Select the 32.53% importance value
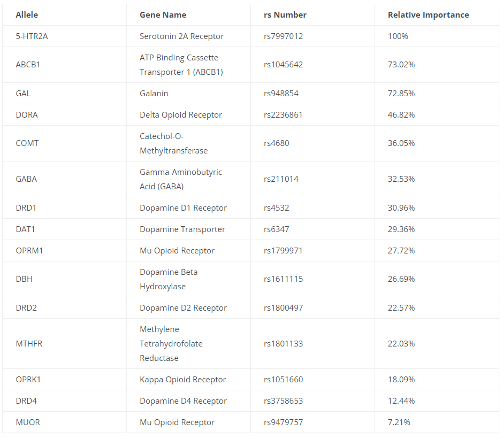The height and width of the screenshot is (439, 504). click(x=401, y=179)
